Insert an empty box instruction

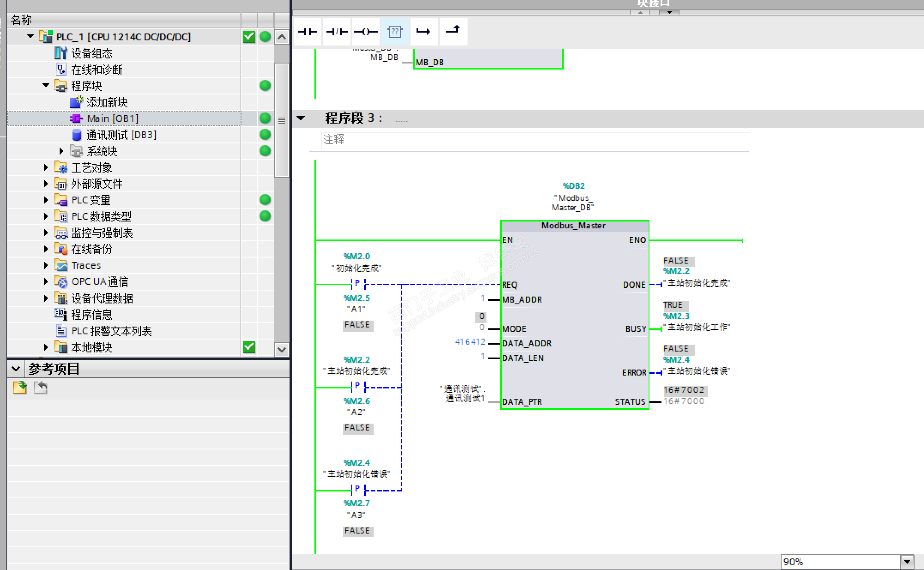[395, 32]
